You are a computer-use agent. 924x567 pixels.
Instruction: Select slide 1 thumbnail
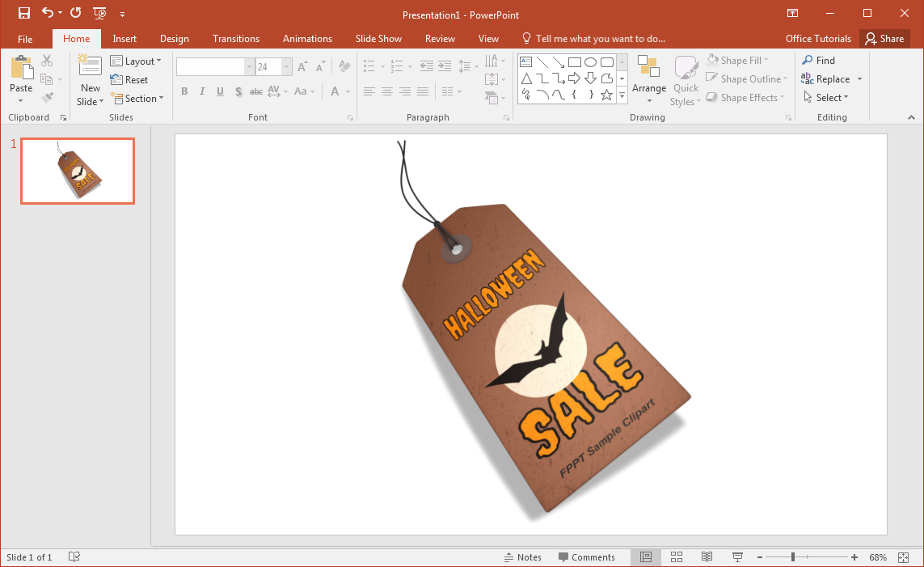78,171
